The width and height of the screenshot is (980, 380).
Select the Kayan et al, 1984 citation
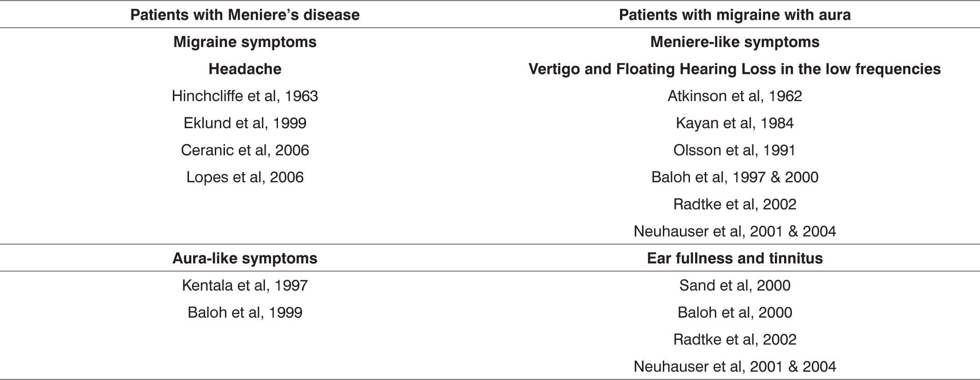pos(734,123)
